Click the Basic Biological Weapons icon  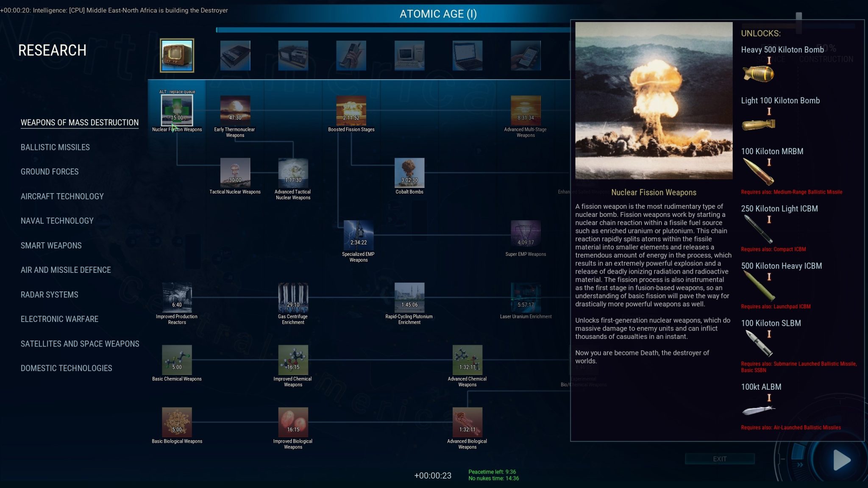177,422
